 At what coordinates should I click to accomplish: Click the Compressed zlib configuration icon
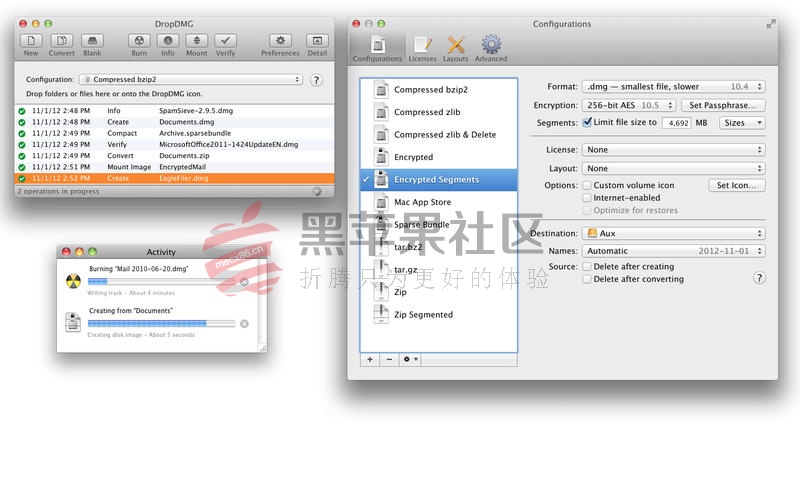pos(381,112)
